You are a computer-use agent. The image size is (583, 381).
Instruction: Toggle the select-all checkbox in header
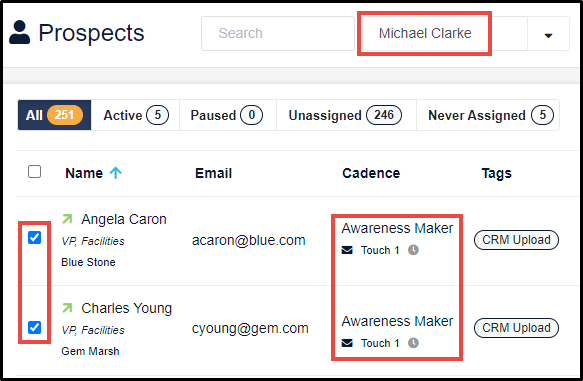[x=35, y=172]
